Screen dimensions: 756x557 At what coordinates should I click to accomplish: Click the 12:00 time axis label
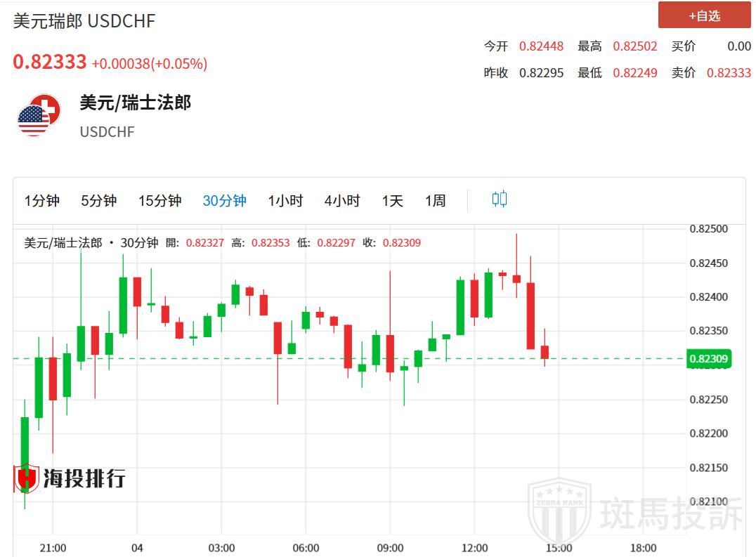[474, 548]
